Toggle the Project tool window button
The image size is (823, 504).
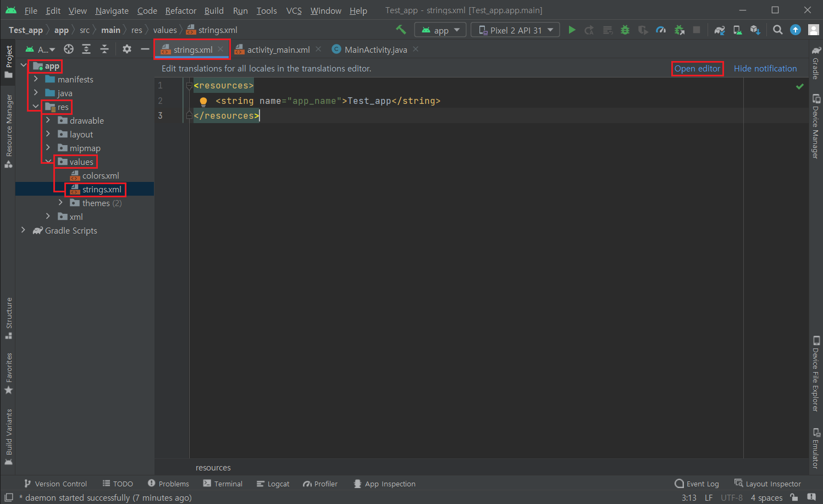[x=8, y=62]
